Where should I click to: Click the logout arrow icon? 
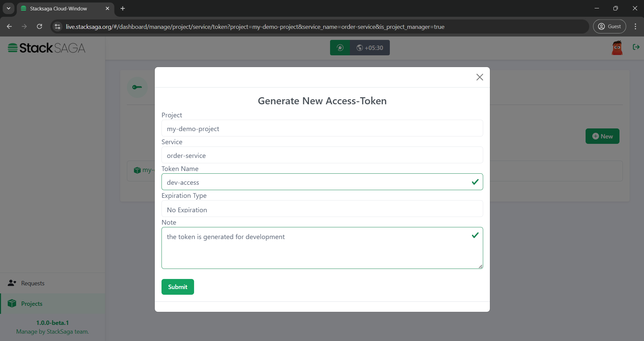636,47
